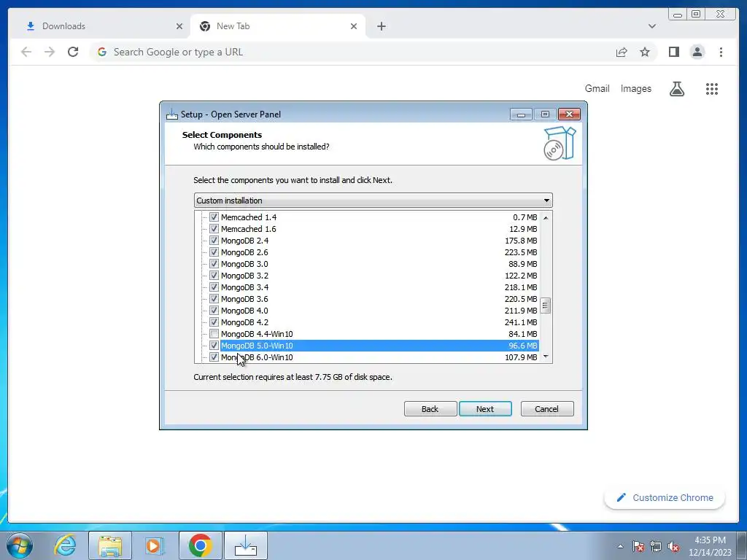Open Chrome side panel icon

coord(673,52)
